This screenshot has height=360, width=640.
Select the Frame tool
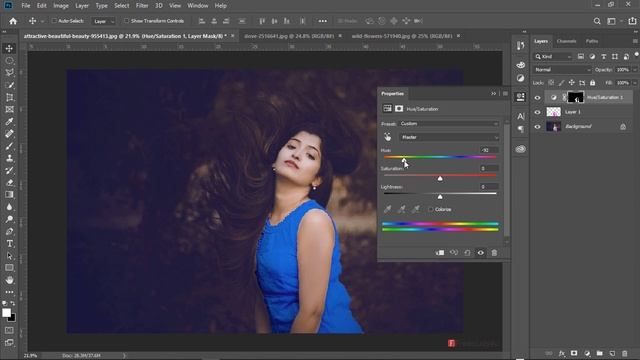click(9, 109)
